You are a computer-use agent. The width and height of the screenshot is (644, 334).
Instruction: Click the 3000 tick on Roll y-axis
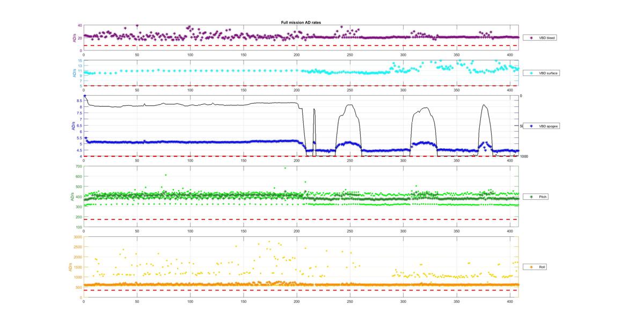click(78, 237)
